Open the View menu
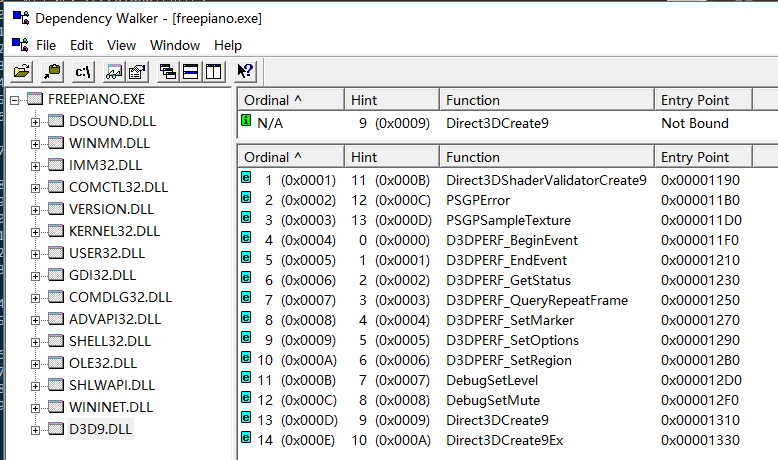The width and height of the screenshot is (778, 460). pyautogui.click(x=122, y=45)
